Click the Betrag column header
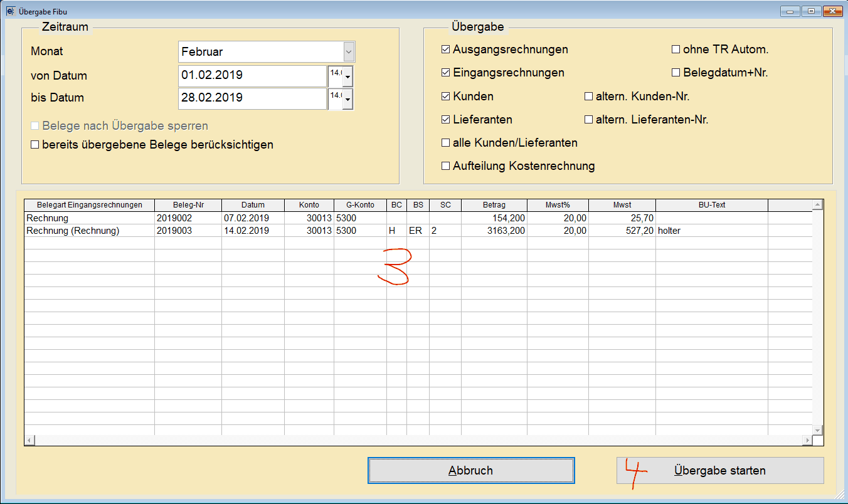Image resolution: width=848 pixels, height=504 pixels. tap(494, 205)
